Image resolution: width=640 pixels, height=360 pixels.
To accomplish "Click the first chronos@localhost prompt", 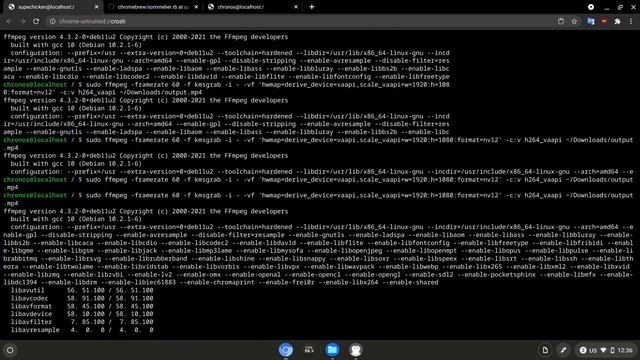I will point(35,84).
